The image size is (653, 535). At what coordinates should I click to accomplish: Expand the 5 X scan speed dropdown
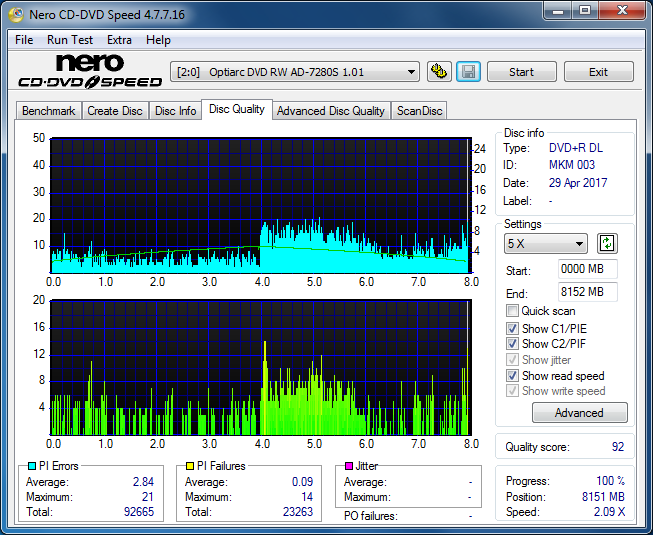click(x=546, y=244)
